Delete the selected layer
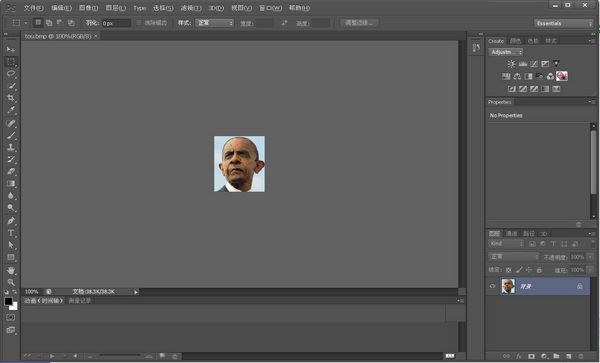Image resolution: width=600 pixels, height=363 pixels. coord(580,356)
